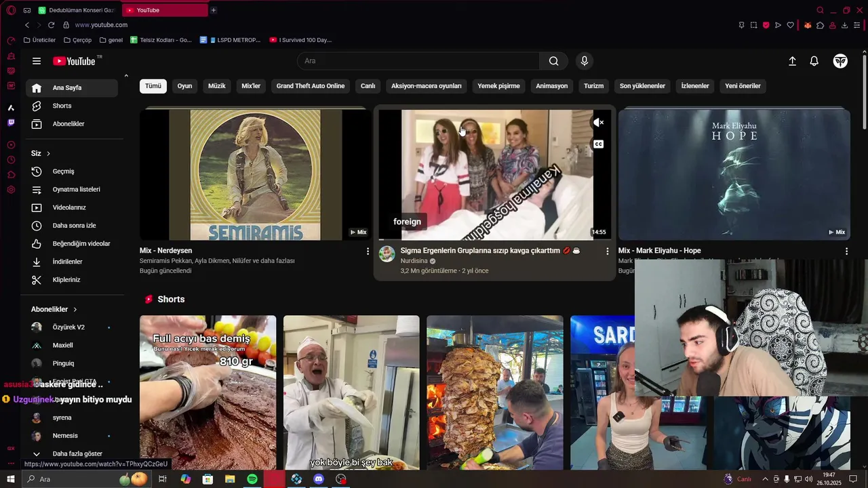Select Yeni öneriler chip
Viewport: 868px width, 488px height.
(743, 86)
